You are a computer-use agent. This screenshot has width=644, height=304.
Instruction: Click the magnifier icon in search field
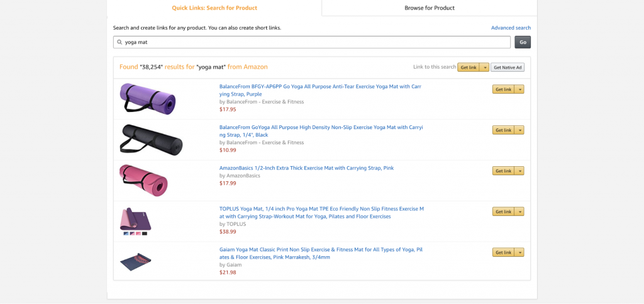tap(119, 42)
